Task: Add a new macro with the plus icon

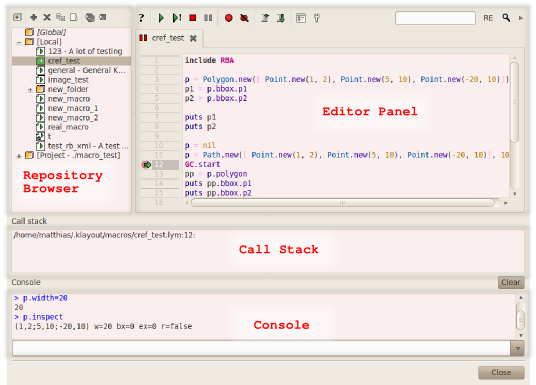Action: [34, 17]
